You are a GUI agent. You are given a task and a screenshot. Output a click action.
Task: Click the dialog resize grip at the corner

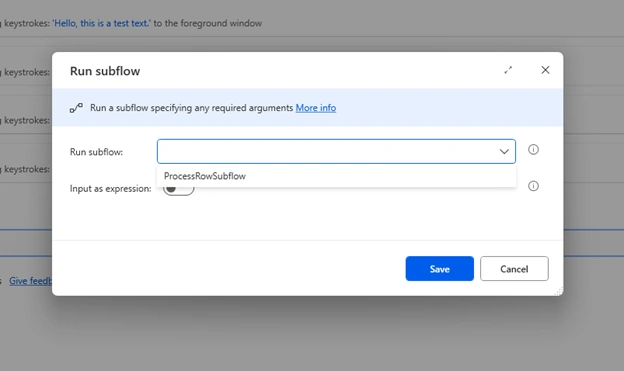click(x=559, y=291)
